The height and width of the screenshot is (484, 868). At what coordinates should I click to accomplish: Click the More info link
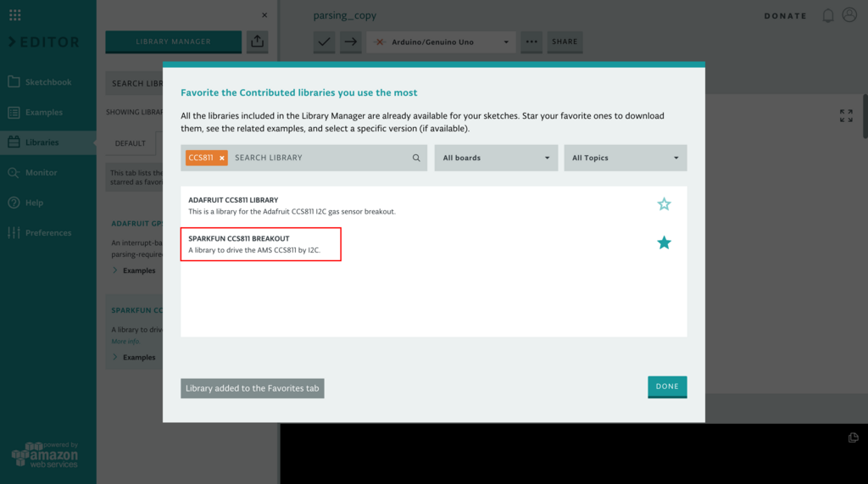click(x=125, y=342)
